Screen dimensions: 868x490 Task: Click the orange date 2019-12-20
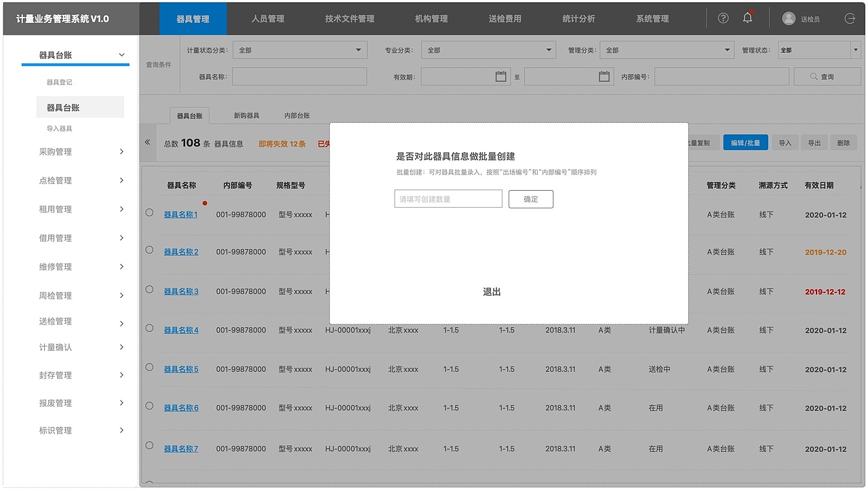[826, 252]
